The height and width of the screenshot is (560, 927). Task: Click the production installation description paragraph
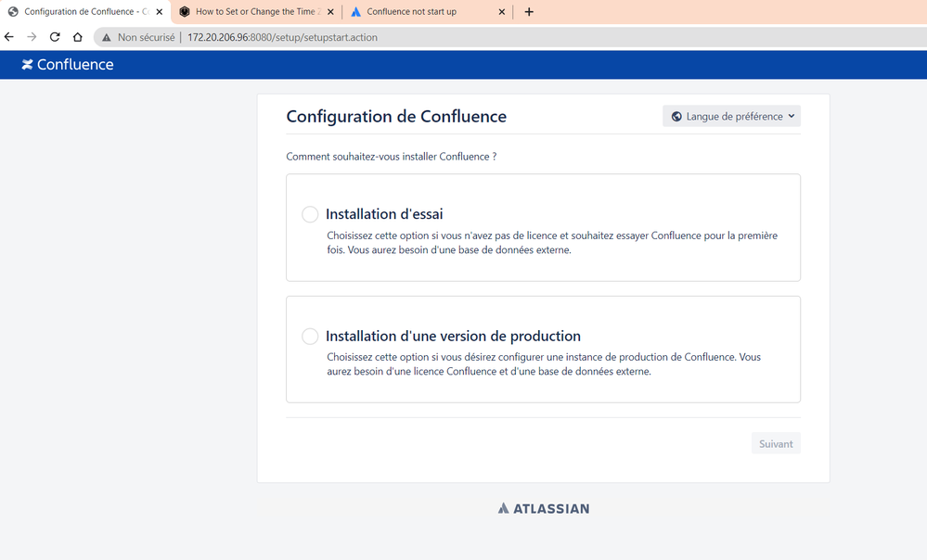point(544,364)
